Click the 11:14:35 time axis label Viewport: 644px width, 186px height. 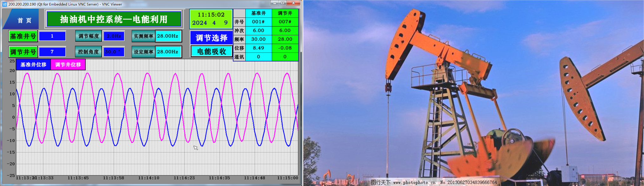[x=219, y=178]
